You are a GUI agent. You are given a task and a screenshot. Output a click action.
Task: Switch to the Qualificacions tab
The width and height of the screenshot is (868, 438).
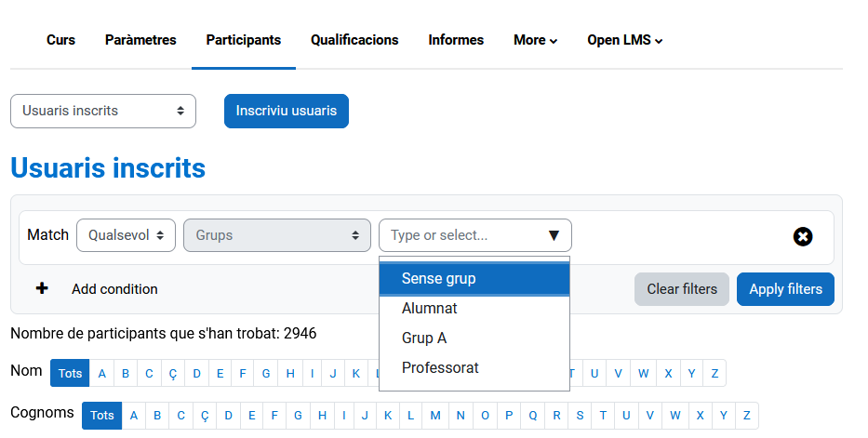(x=354, y=40)
